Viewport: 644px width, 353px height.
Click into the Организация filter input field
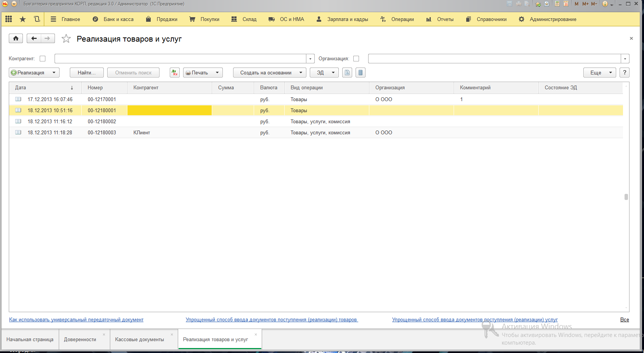point(494,59)
